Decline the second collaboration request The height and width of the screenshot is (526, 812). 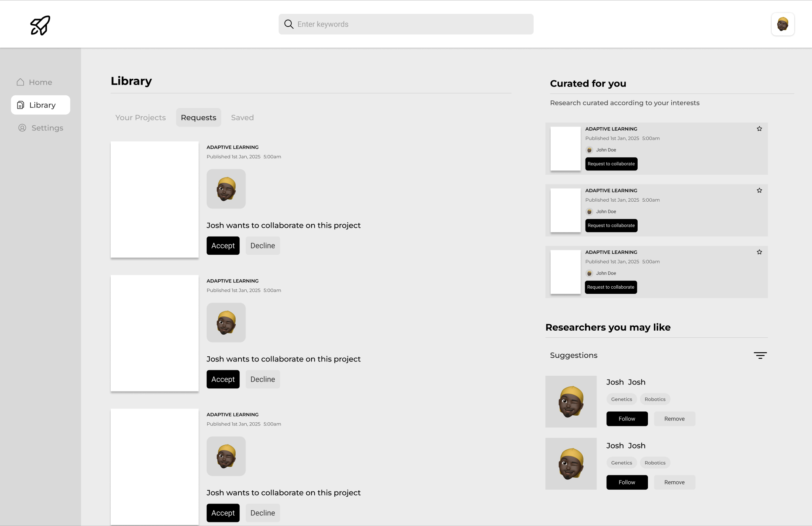262,379
